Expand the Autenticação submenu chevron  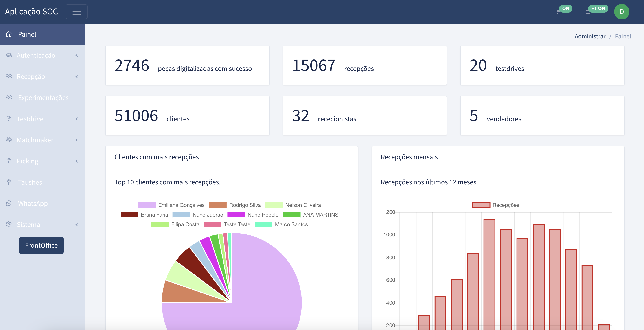tap(77, 55)
